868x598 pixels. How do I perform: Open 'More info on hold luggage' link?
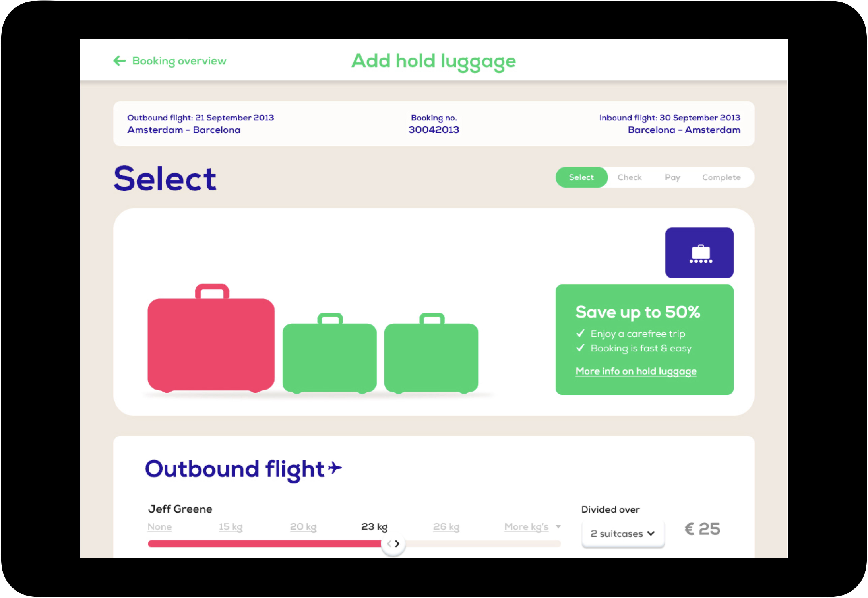pyautogui.click(x=636, y=371)
